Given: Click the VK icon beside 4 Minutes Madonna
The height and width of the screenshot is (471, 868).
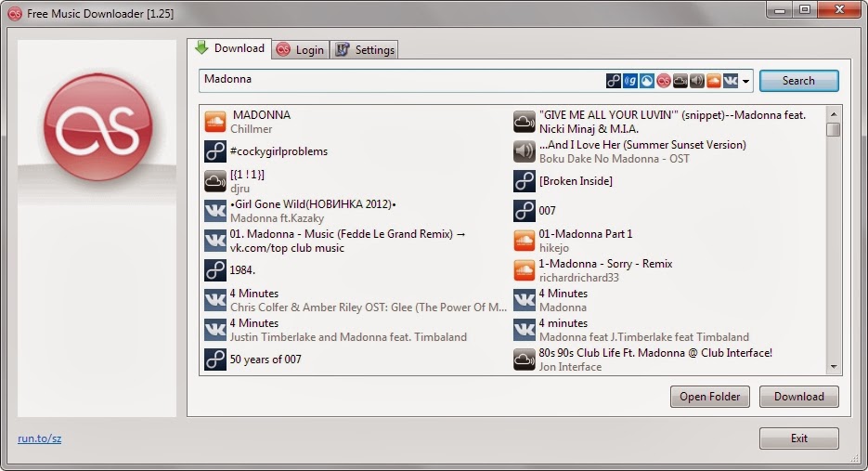Looking at the screenshot, I should [525, 300].
